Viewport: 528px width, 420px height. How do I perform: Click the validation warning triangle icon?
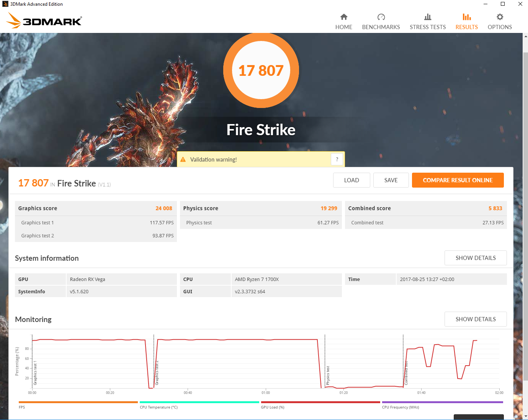click(183, 160)
